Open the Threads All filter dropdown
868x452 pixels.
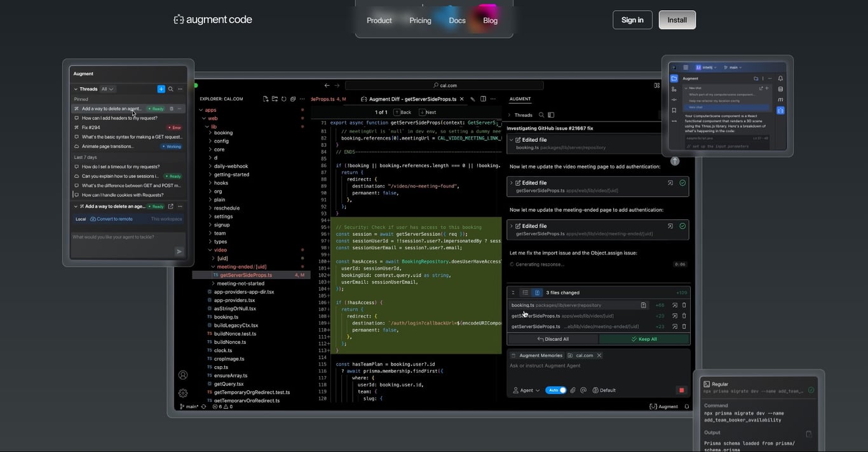pyautogui.click(x=107, y=89)
